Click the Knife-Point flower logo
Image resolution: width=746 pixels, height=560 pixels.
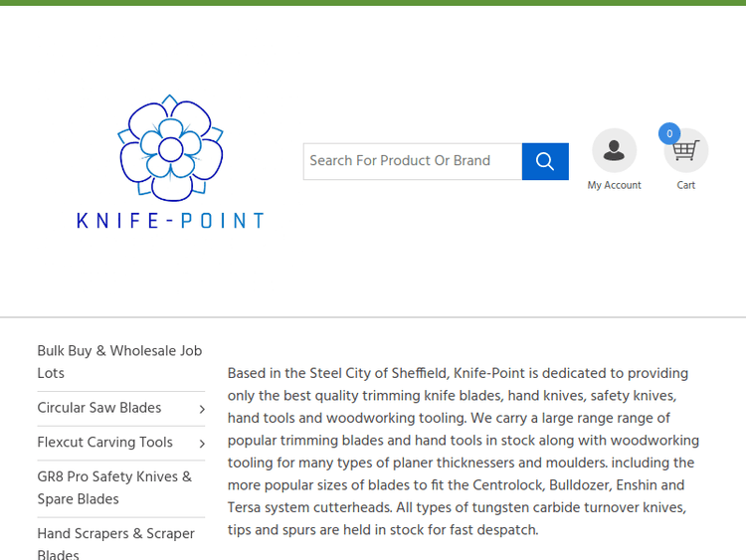170,148
